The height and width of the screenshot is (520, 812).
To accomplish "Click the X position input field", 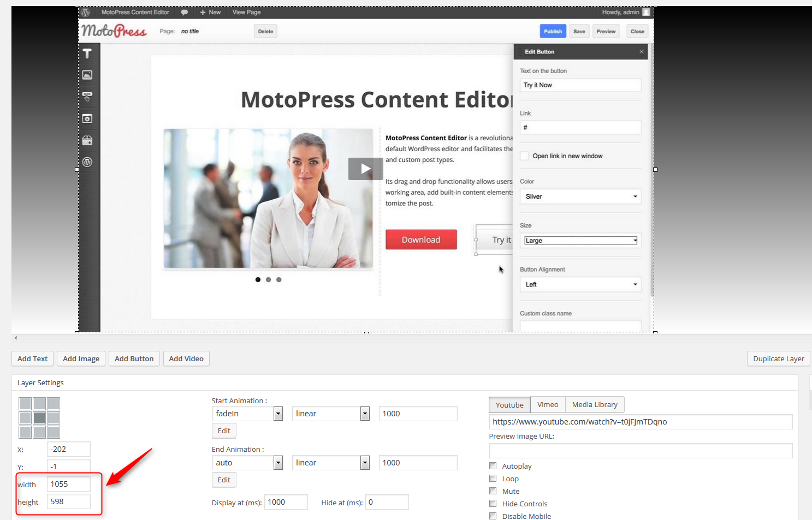I will click(69, 449).
